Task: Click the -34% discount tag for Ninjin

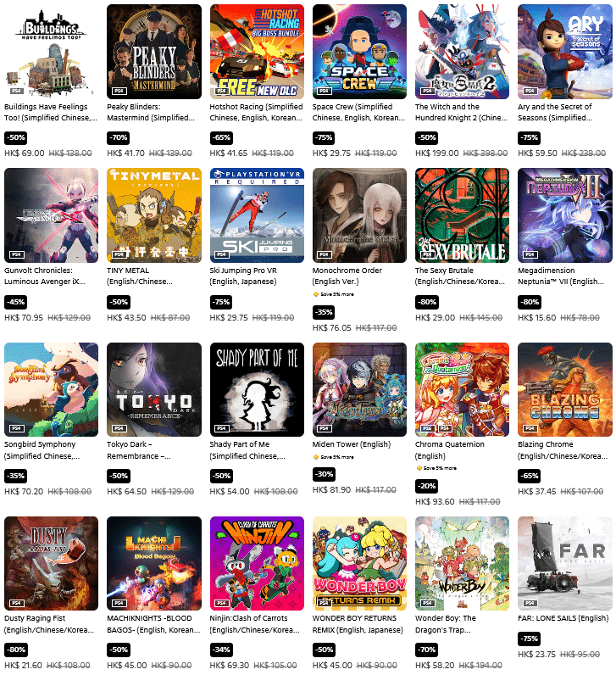Action: click(x=221, y=650)
